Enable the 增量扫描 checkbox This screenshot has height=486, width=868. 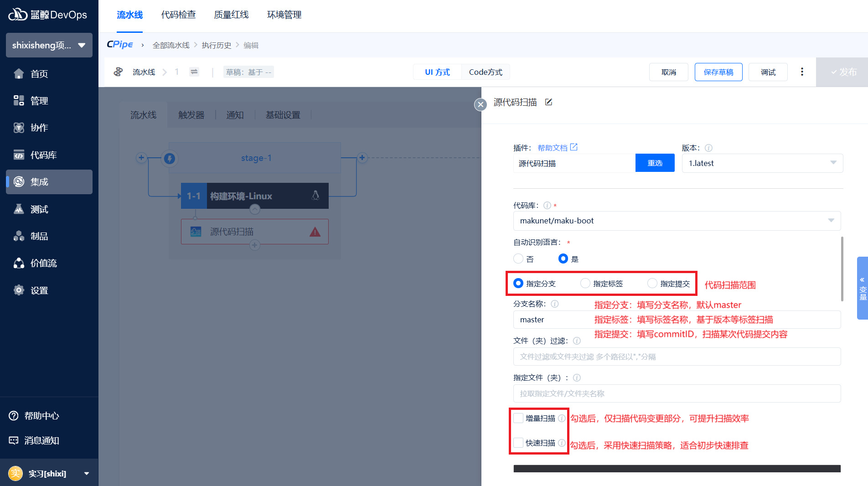click(x=518, y=418)
